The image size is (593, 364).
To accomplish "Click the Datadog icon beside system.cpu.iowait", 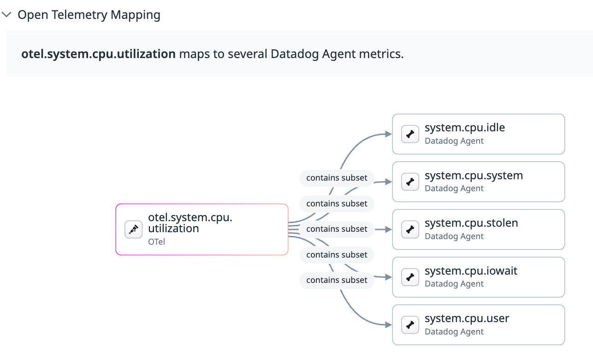I will [x=410, y=277].
